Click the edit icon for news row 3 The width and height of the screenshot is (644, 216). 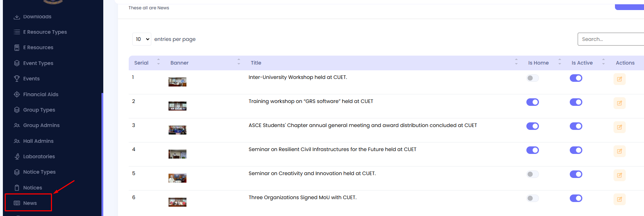coord(619,127)
